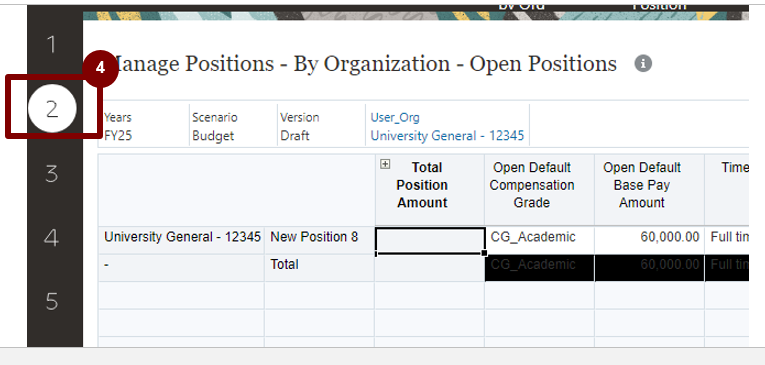Select the New Position 8 row header
The height and width of the screenshot is (365, 765).
(319, 240)
